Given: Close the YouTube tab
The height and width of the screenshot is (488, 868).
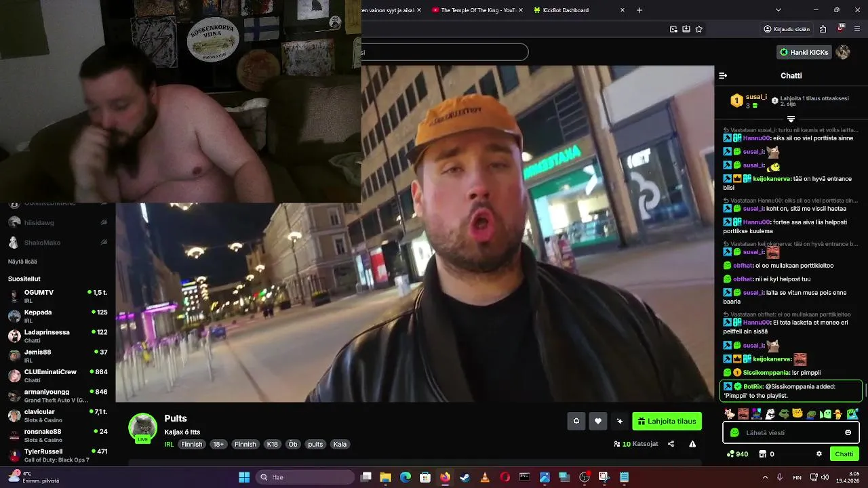Looking at the screenshot, I should (521, 10).
